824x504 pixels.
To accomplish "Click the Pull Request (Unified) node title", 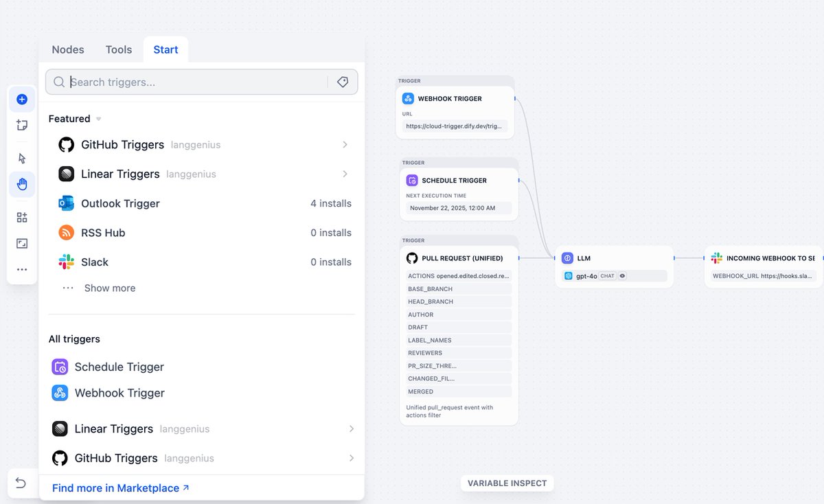I will tap(462, 258).
